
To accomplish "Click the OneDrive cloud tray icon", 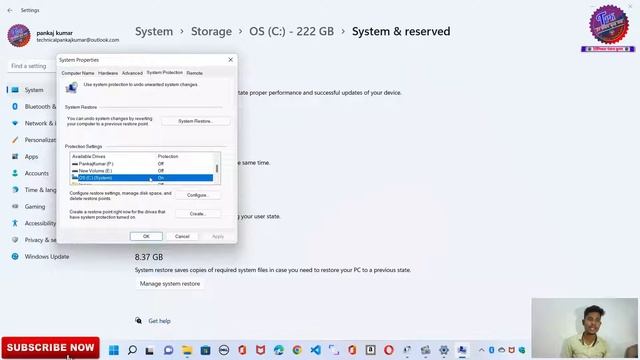I will [x=502, y=350].
